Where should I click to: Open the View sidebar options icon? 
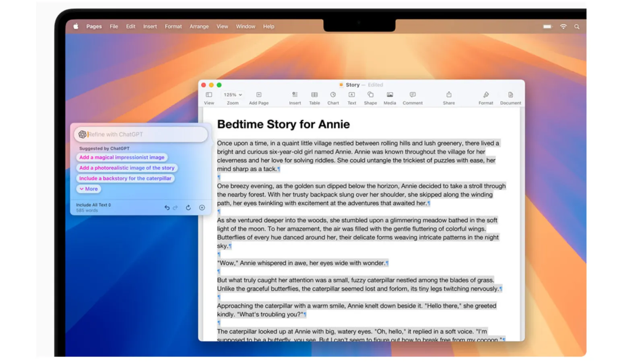209,95
